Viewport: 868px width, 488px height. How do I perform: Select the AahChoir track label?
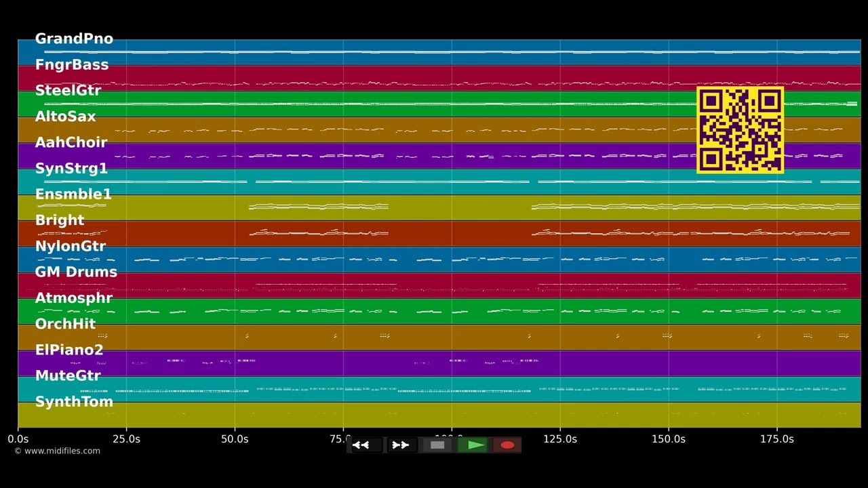71,142
